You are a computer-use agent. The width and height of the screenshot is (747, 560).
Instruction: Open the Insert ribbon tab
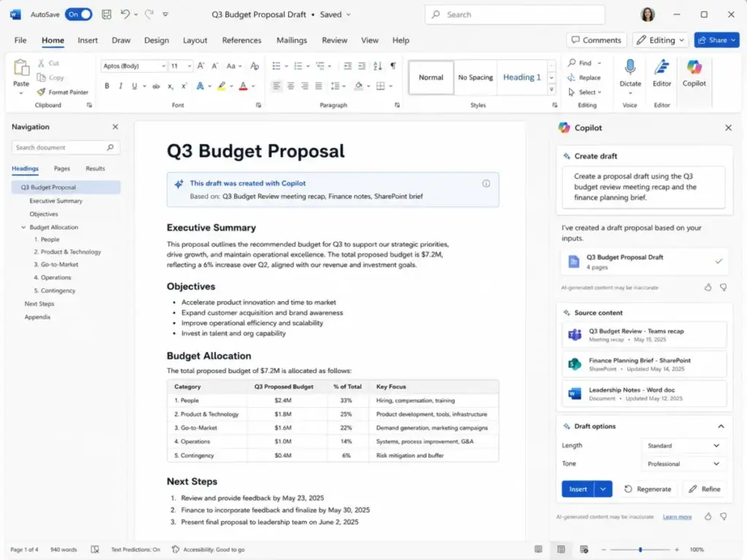(88, 40)
